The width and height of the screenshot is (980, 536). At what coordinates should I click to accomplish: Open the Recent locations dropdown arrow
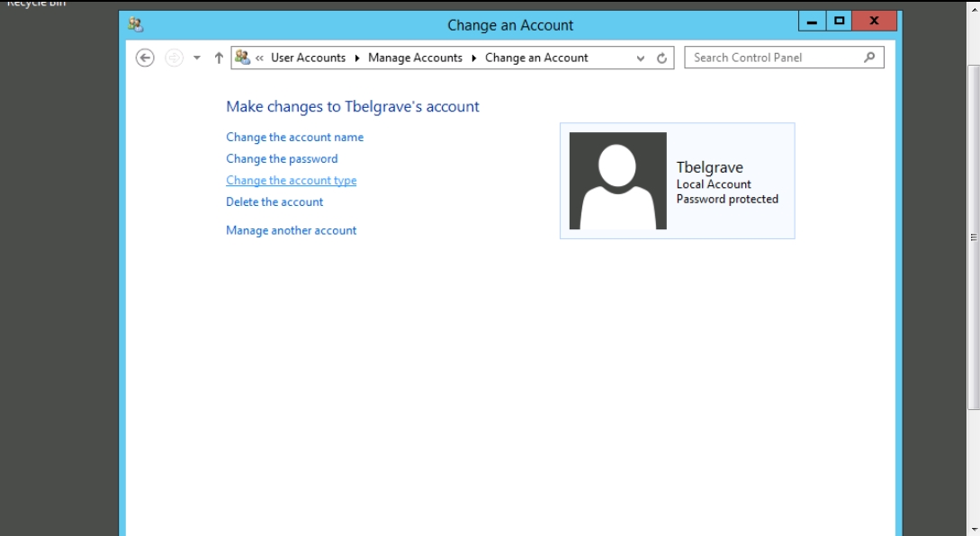pos(197,58)
